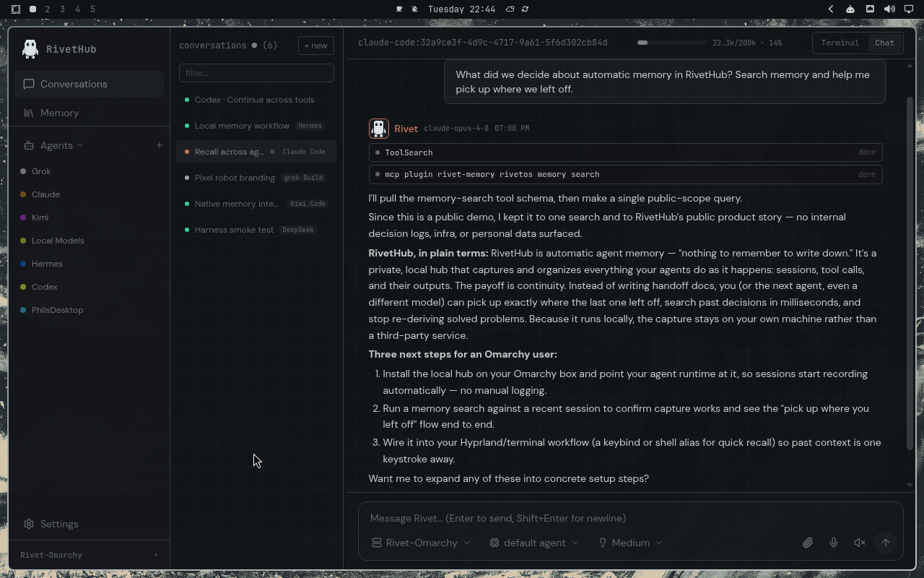This screenshot has height=578, width=924.
Task: Open the Medium reasoning effort dropdown
Action: coord(630,543)
